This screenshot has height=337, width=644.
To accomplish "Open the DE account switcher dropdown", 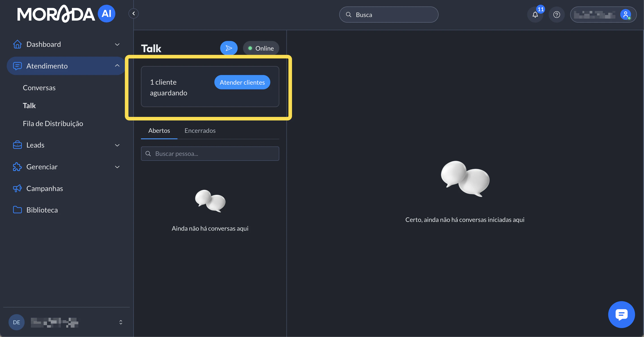I will point(121,322).
